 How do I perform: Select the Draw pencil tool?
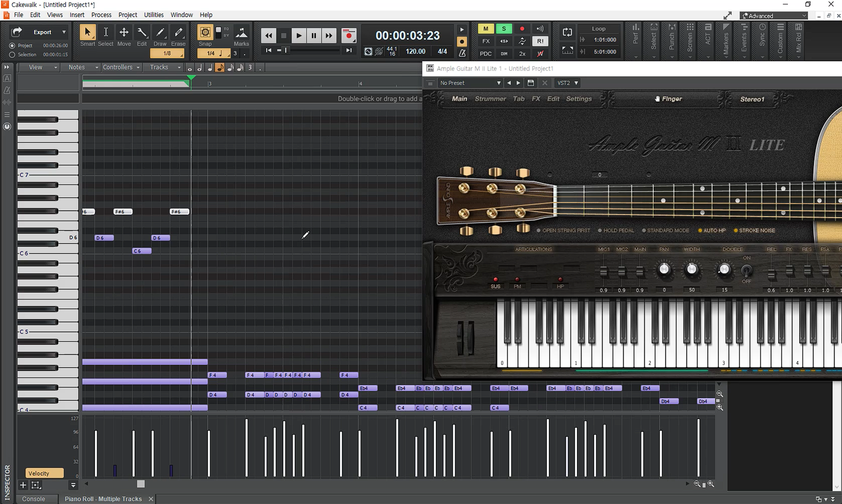point(160,33)
